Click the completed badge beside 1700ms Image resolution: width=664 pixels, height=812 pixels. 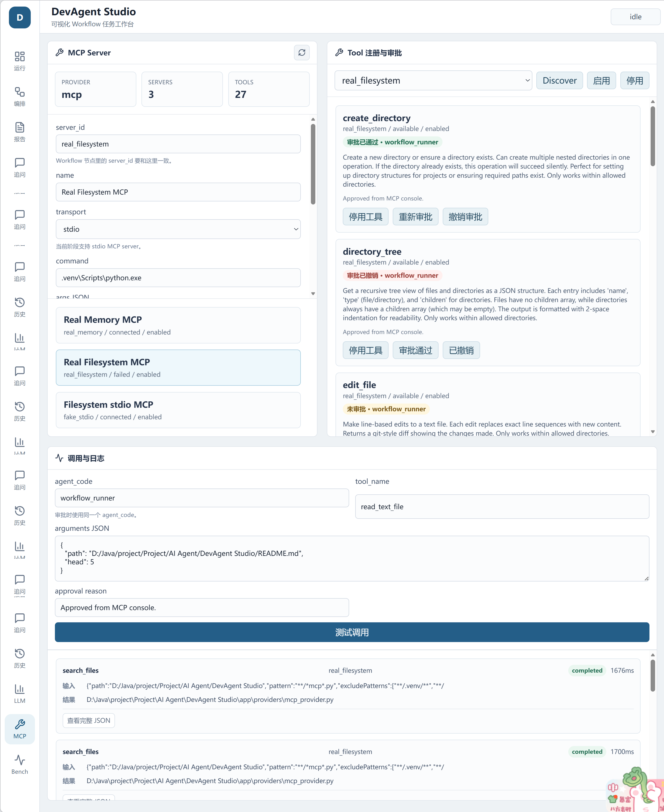click(x=587, y=751)
